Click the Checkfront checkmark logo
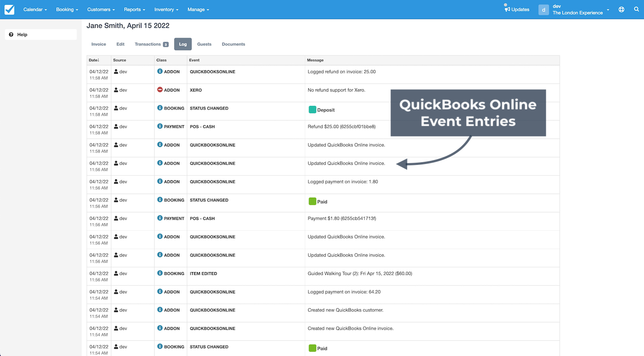 9,9
